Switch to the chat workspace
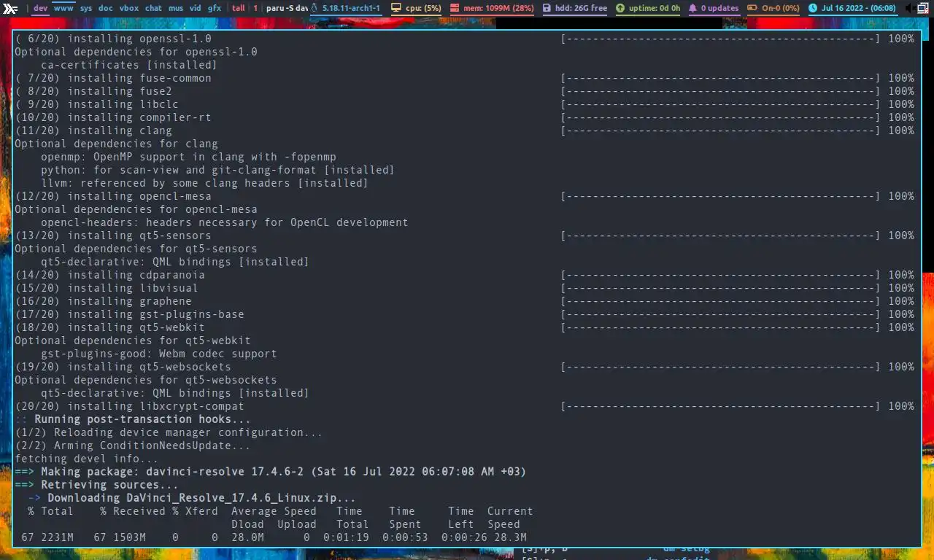Image resolution: width=934 pixels, height=560 pixels. (x=153, y=9)
